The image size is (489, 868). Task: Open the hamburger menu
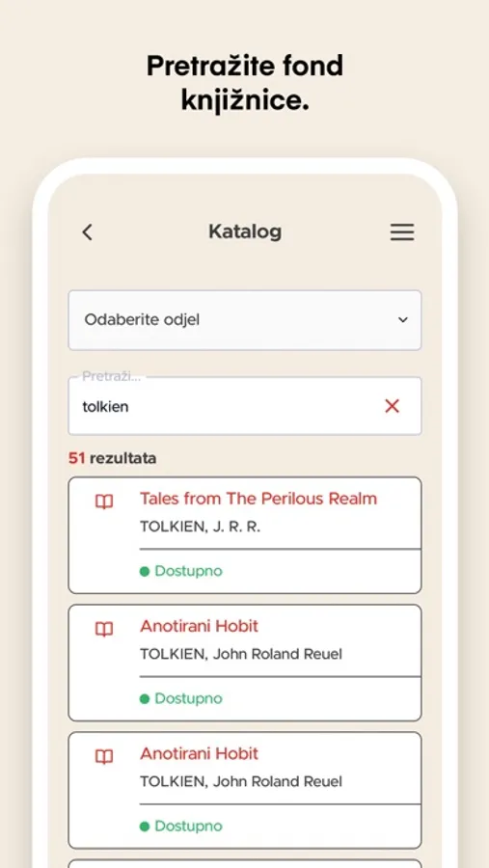coord(402,231)
